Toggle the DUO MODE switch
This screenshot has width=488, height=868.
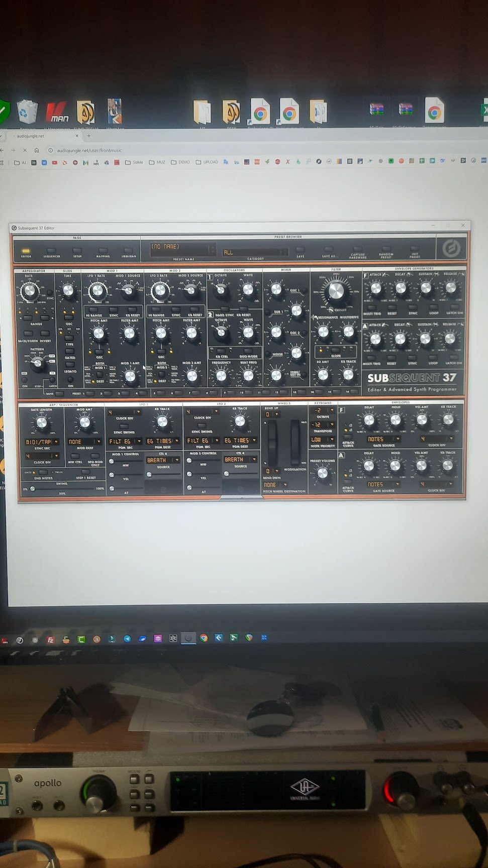point(247,351)
